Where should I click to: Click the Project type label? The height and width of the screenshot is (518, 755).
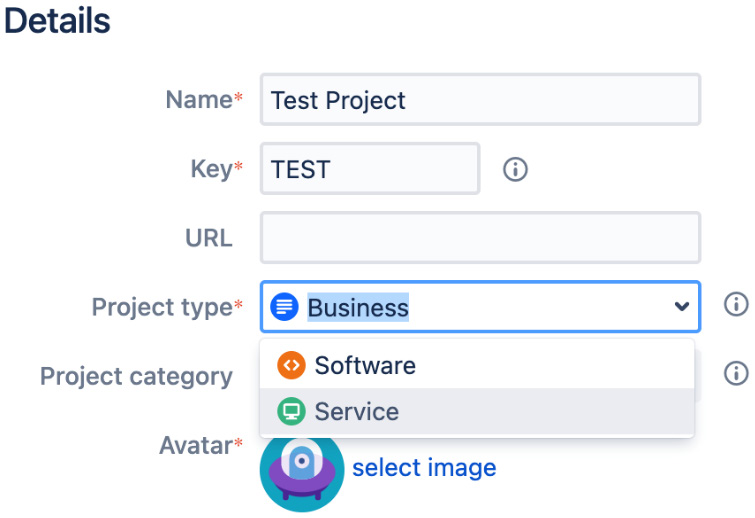point(162,308)
